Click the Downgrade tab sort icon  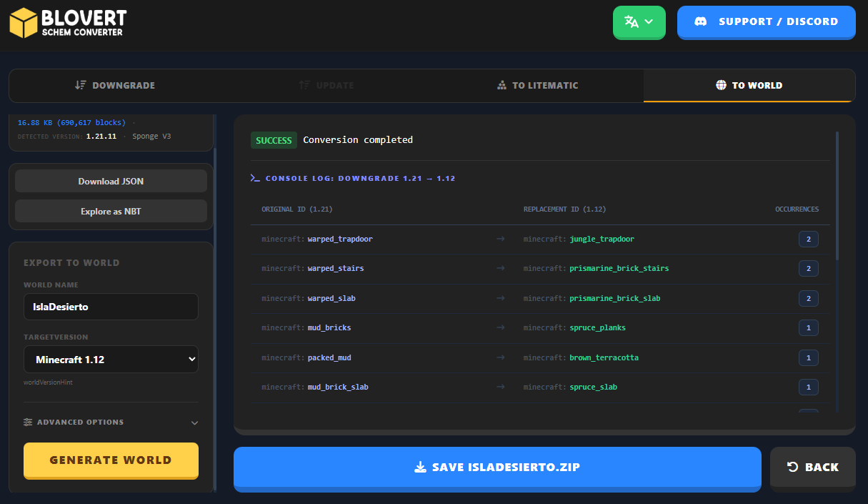[x=81, y=85]
